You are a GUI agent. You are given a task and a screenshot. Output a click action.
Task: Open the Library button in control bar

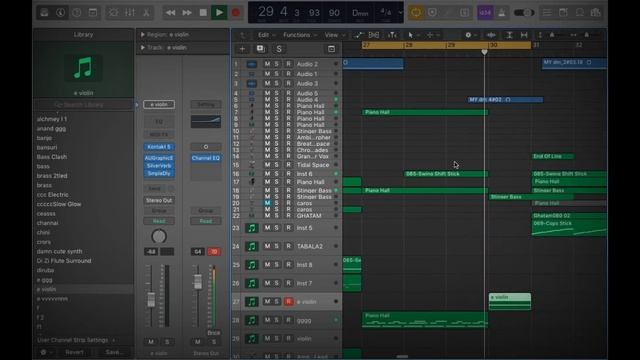click(x=44, y=13)
